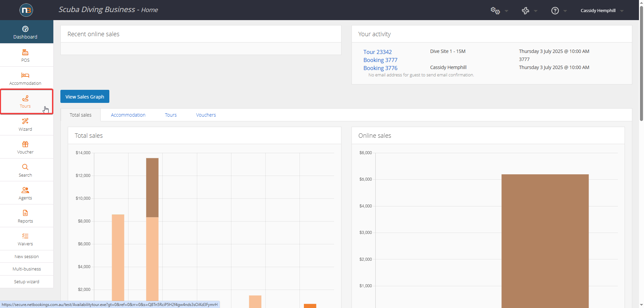The height and width of the screenshot is (308, 644).
Task: Click the settings gears icon
Action: point(495,10)
